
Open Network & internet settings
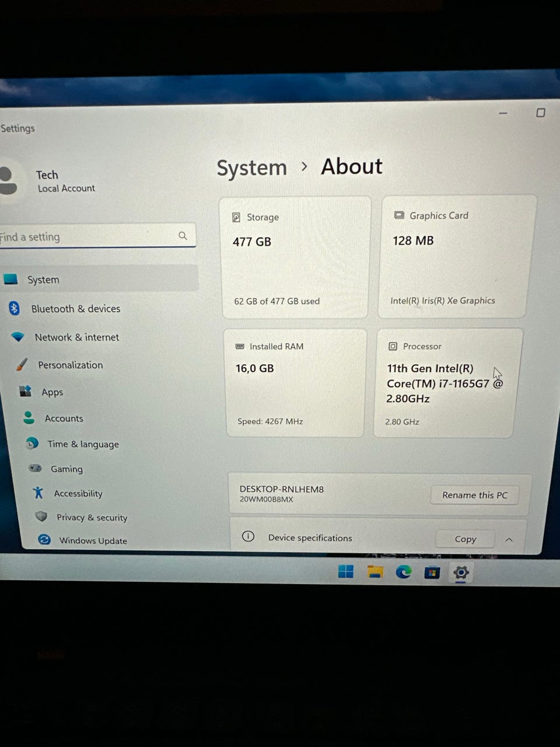pos(76,337)
